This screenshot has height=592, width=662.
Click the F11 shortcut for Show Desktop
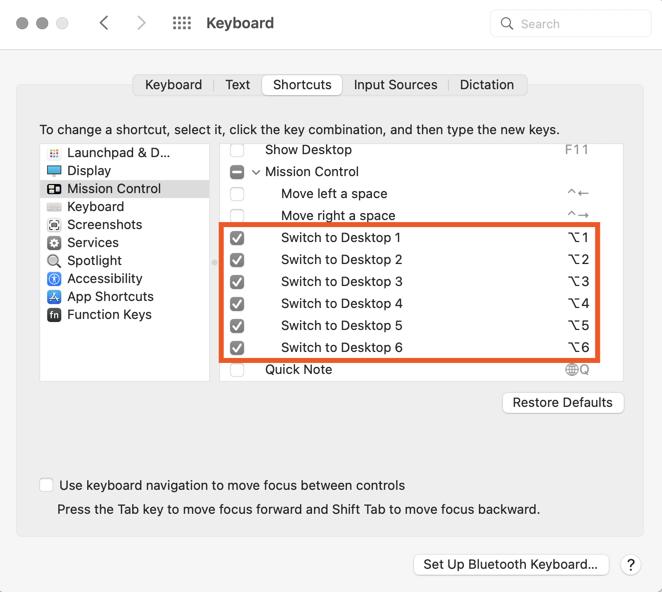(576, 150)
